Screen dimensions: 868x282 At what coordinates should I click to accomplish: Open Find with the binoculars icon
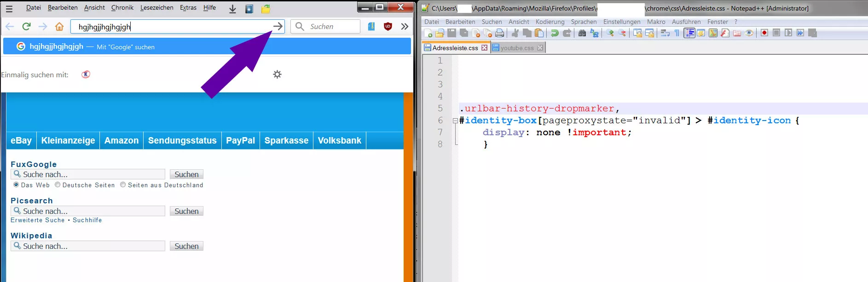click(582, 33)
